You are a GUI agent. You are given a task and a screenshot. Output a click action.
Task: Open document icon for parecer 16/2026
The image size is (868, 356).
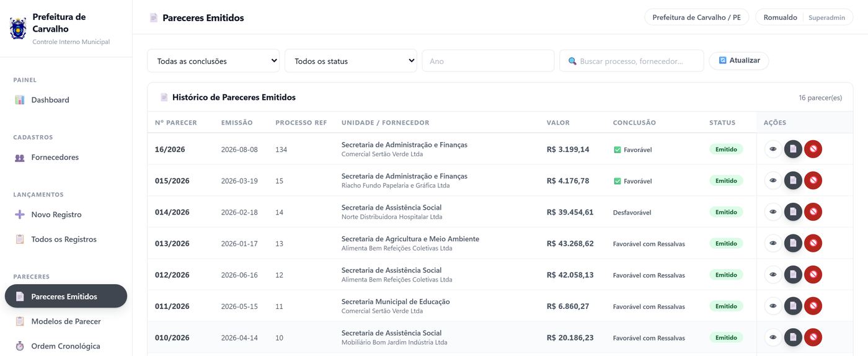[x=793, y=149]
